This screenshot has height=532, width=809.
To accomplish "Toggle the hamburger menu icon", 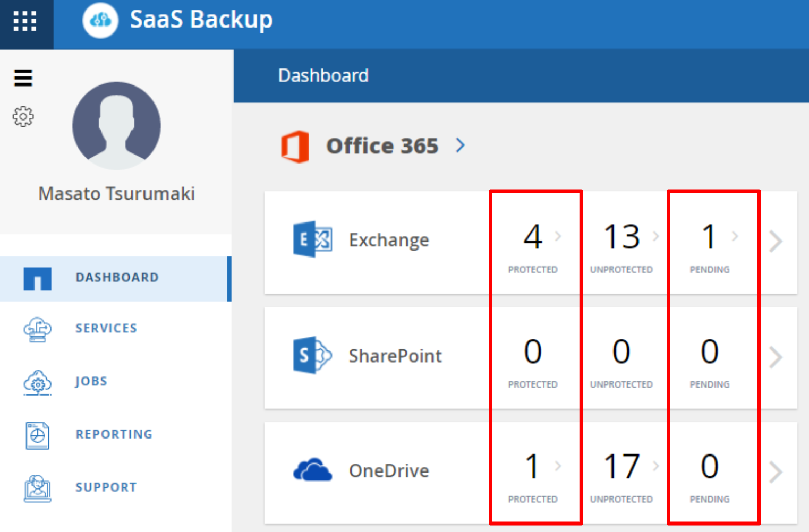I will (23, 78).
